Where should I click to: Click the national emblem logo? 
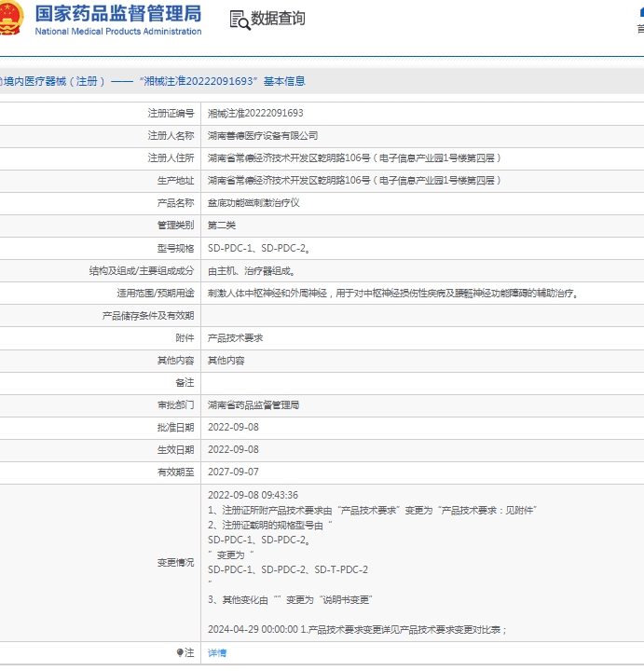tap(10, 18)
